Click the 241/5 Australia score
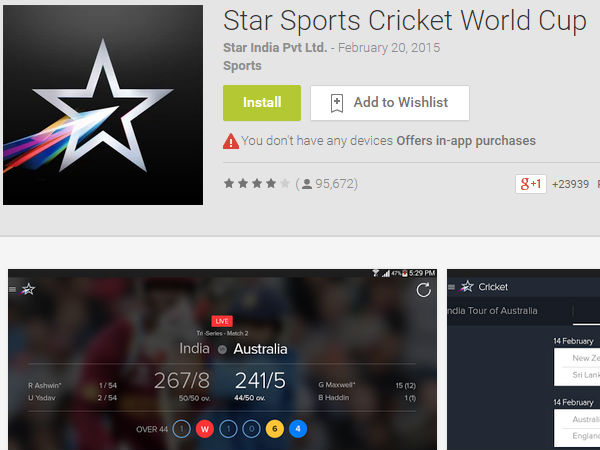Screen dimensions: 600x450 (x=260, y=380)
